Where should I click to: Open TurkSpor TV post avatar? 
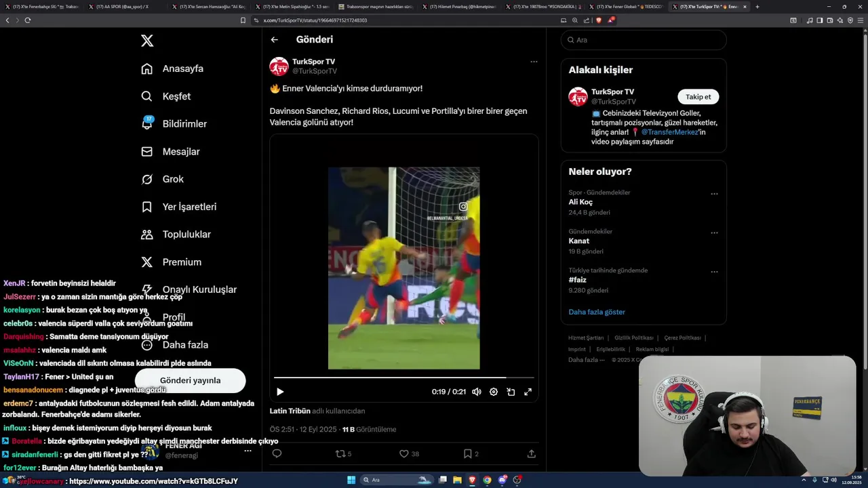279,66
